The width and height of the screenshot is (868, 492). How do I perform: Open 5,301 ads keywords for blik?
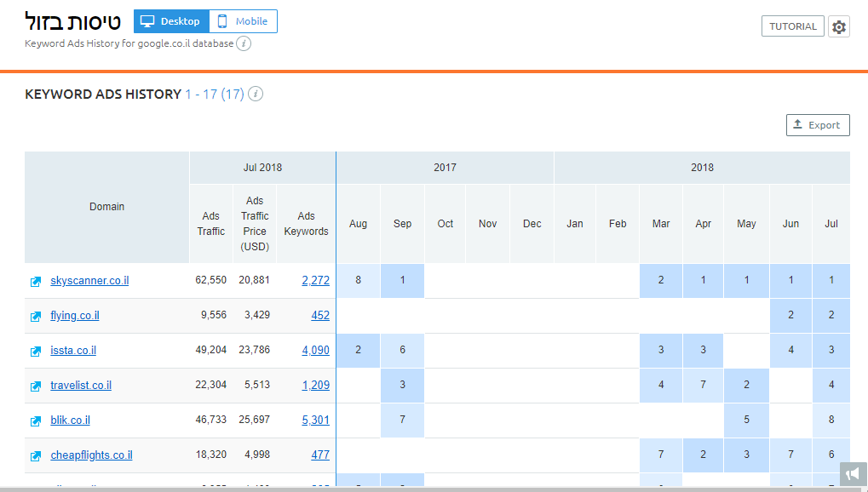point(315,420)
